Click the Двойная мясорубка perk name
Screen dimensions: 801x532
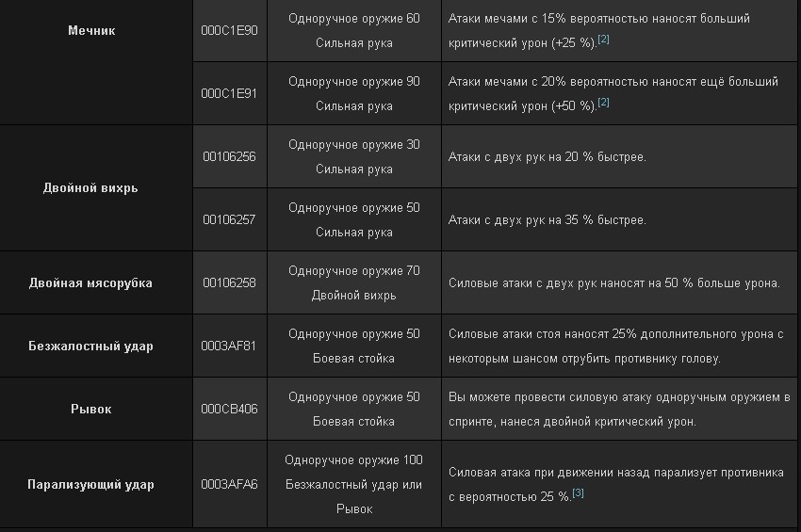coord(90,282)
